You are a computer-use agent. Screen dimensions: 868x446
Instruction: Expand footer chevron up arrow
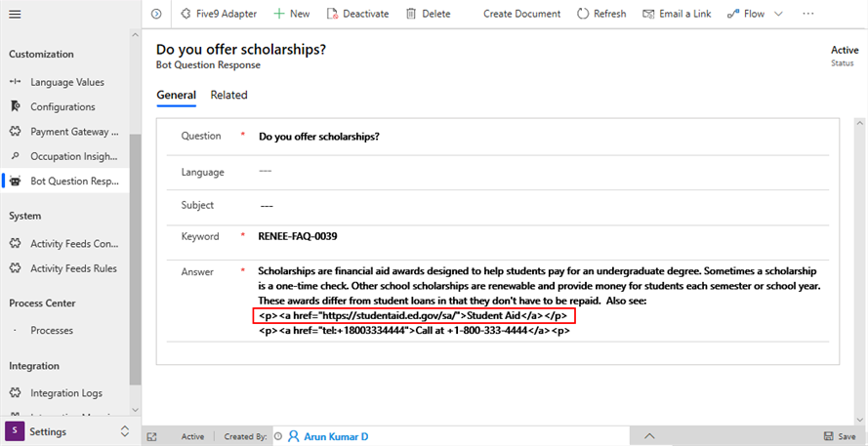point(649,436)
